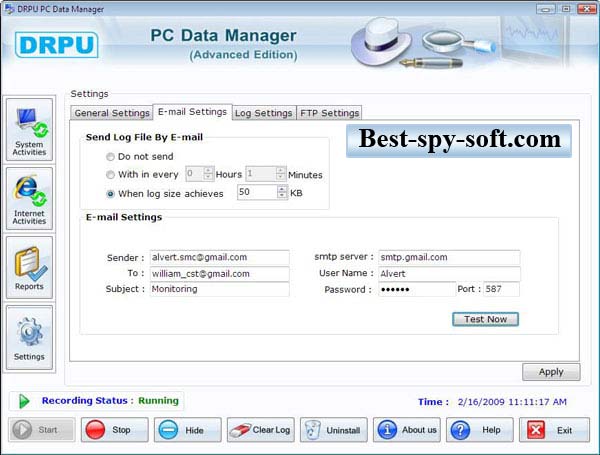Click the log size field showing 50
This screenshot has height=455, width=600.
coord(258,192)
